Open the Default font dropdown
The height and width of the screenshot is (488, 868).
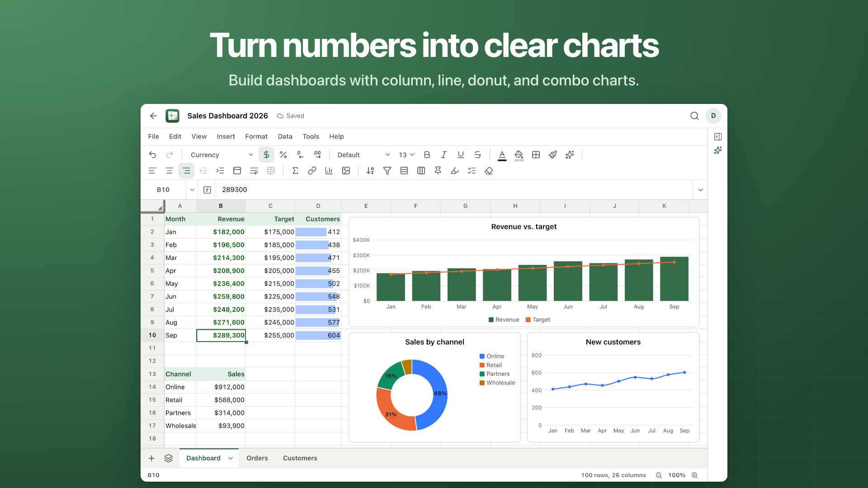click(363, 155)
